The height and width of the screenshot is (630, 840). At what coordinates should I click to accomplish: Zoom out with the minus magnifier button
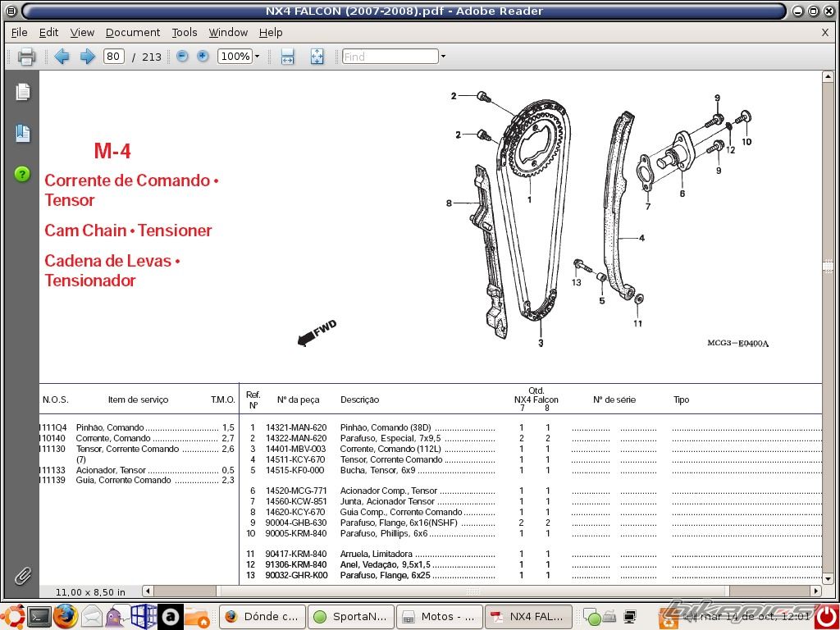click(182, 56)
